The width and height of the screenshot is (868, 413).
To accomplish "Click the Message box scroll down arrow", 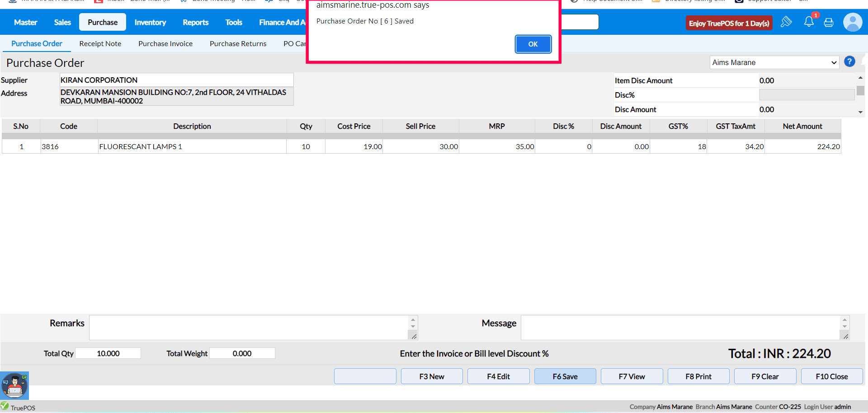I will [x=844, y=326].
